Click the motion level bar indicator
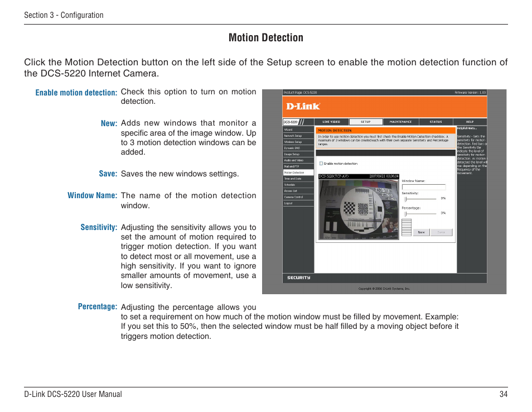This screenshot has width=532, height=412. 407,227
